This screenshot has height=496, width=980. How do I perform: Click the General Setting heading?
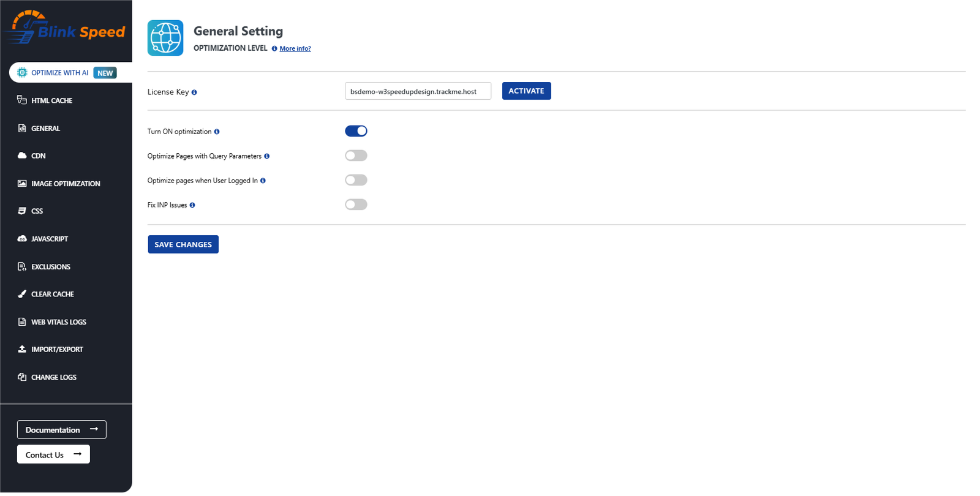coord(238,31)
